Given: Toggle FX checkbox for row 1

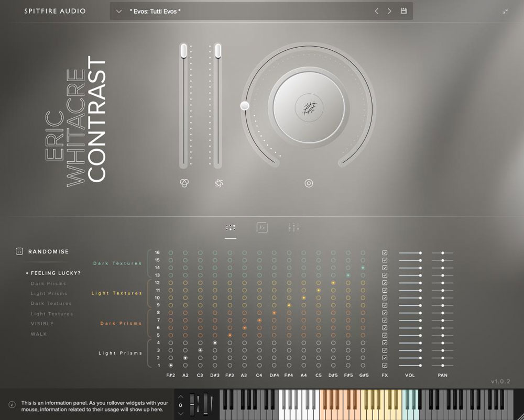Looking at the screenshot, I should (x=385, y=365).
